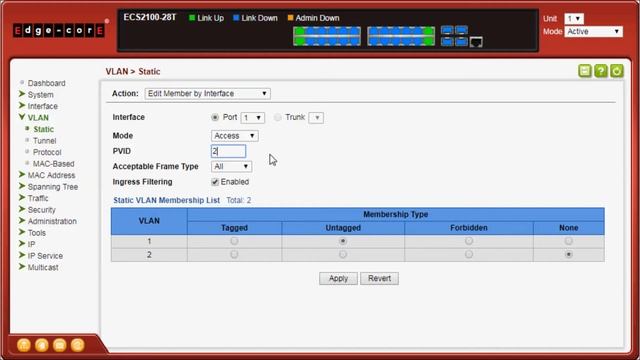Click the upper-left SFP port icon
This screenshot has width=640, height=360.
[x=447, y=30]
